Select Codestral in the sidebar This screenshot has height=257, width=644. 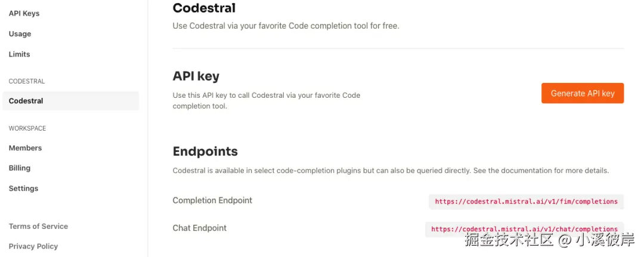click(x=26, y=101)
